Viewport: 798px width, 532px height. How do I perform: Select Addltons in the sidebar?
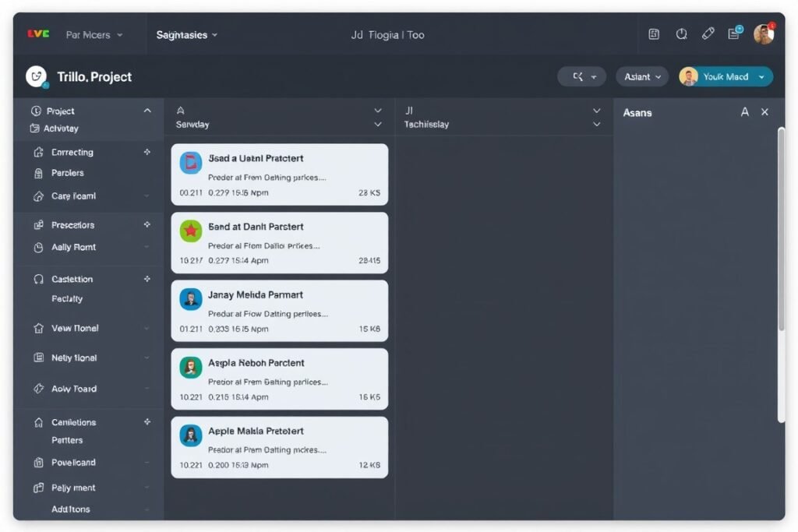(x=70, y=509)
